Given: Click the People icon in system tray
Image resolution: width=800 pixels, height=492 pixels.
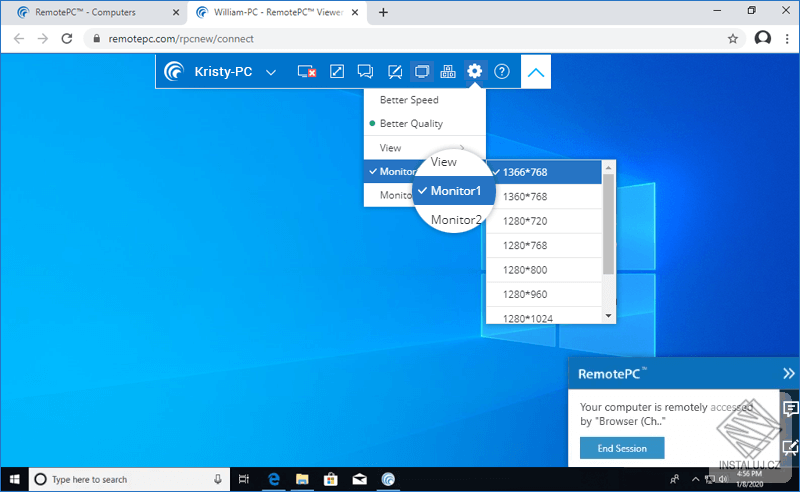Looking at the screenshot, I should coord(674,479).
